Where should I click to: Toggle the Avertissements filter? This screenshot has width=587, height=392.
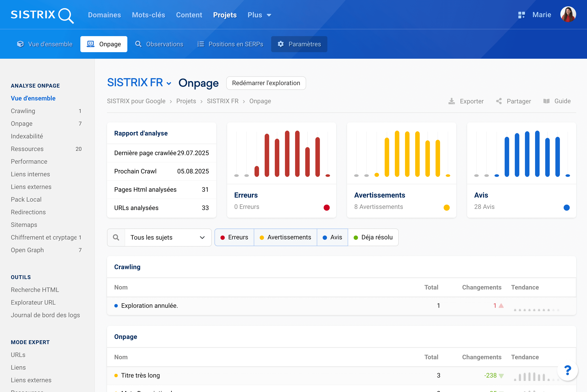pyautogui.click(x=285, y=237)
